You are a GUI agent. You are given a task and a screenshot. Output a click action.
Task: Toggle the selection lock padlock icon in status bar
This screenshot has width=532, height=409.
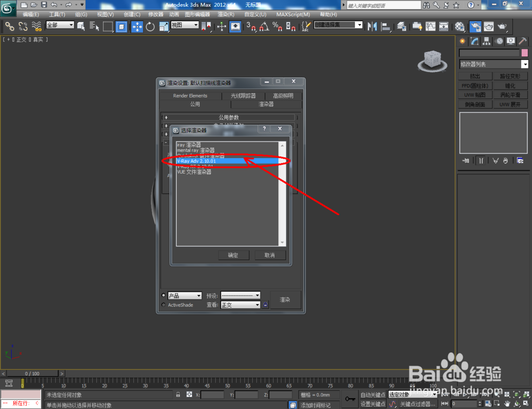(x=178, y=395)
